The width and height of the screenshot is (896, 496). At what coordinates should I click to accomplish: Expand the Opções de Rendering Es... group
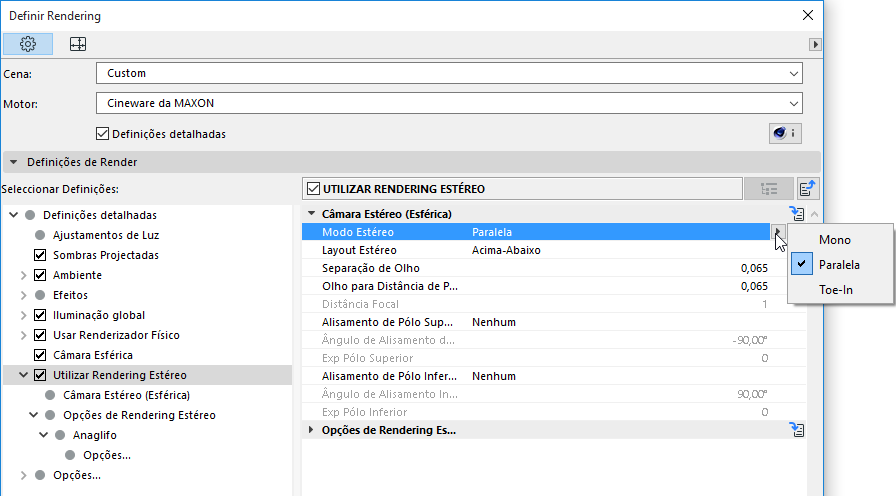311,430
